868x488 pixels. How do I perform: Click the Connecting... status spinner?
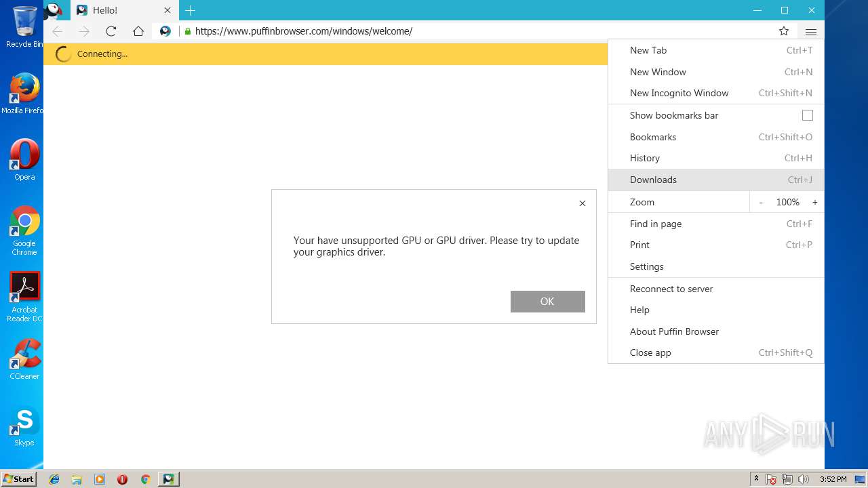point(63,54)
